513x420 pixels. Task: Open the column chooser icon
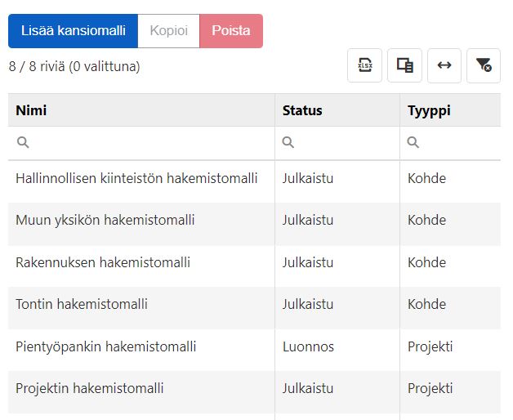[404, 65]
